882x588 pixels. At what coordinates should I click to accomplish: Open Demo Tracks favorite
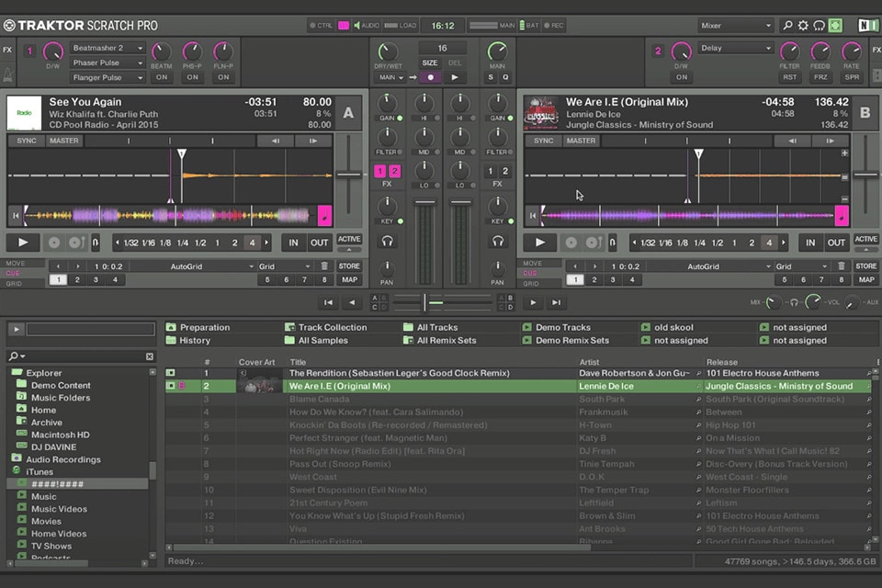click(x=557, y=327)
